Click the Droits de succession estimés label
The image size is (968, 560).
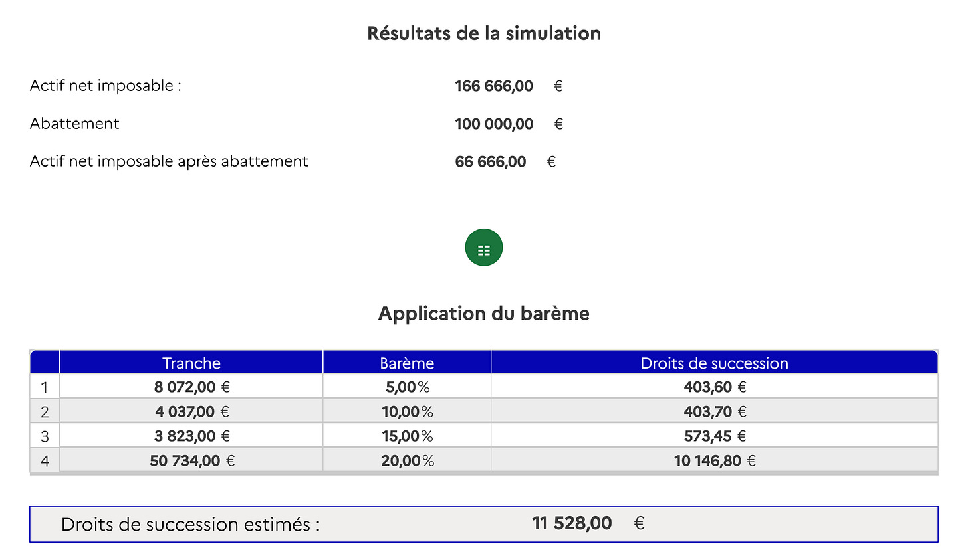point(190,524)
